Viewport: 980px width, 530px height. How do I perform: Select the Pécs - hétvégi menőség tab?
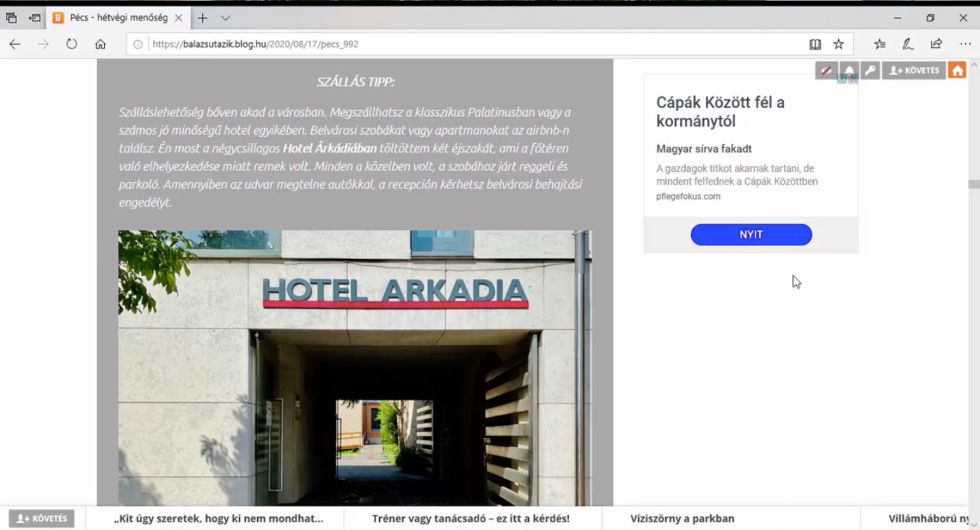[119, 18]
